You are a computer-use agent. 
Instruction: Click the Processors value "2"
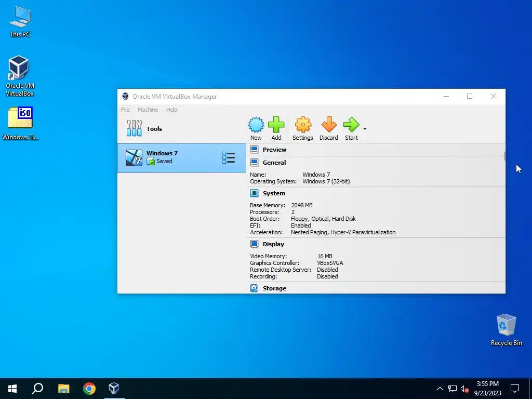(293, 212)
